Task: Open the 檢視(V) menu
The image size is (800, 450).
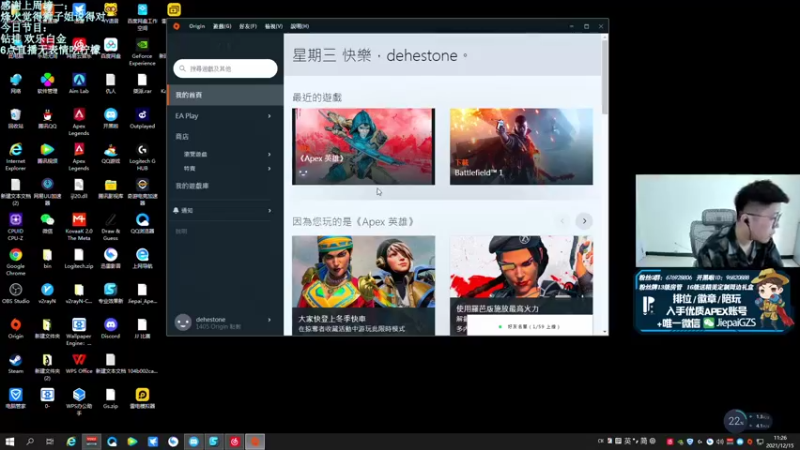Action: [x=273, y=26]
